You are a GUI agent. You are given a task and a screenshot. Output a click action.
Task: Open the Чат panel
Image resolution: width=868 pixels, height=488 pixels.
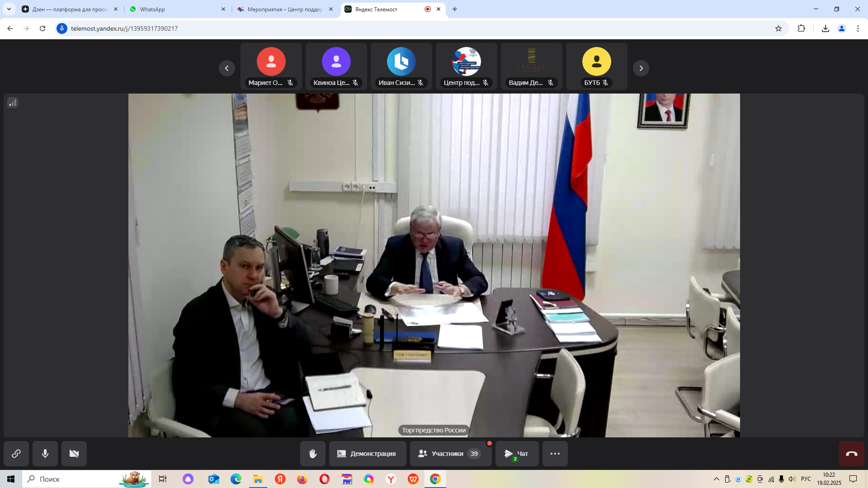(517, 454)
